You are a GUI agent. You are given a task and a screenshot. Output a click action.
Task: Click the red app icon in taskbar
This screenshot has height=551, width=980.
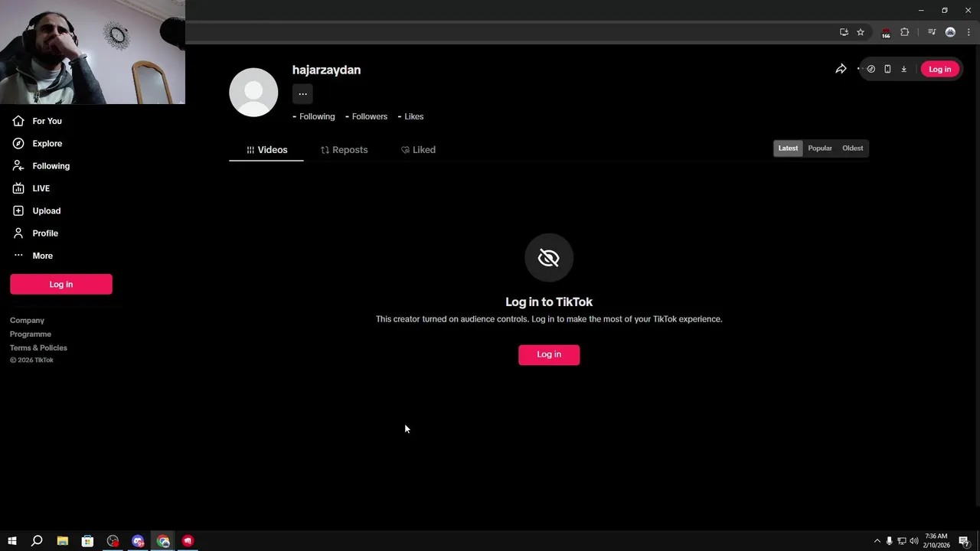click(188, 541)
